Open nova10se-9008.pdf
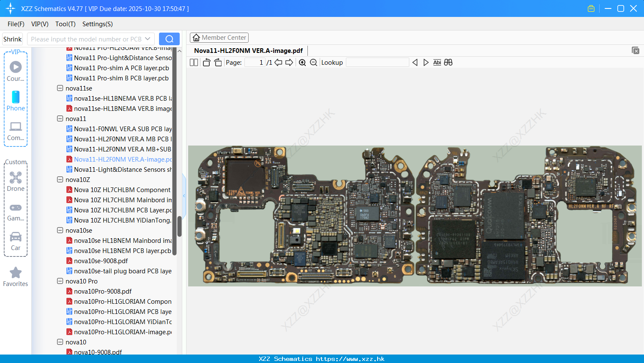The width and height of the screenshot is (644, 363). click(x=97, y=261)
